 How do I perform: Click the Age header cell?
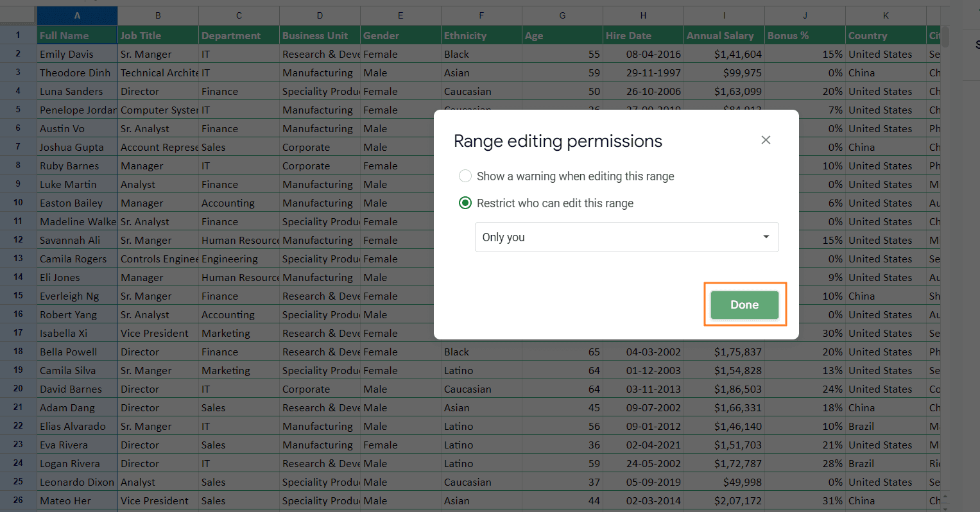(562, 35)
